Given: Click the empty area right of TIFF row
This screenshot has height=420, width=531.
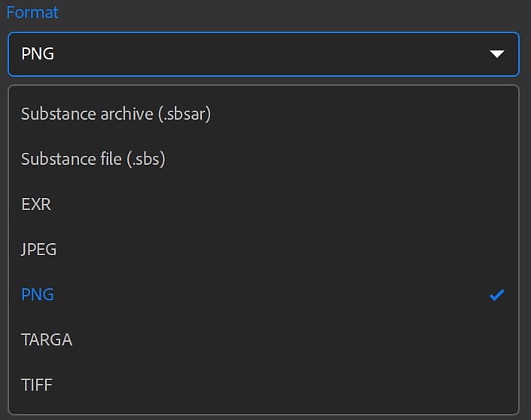Looking at the screenshot, I should [x=301, y=385].
